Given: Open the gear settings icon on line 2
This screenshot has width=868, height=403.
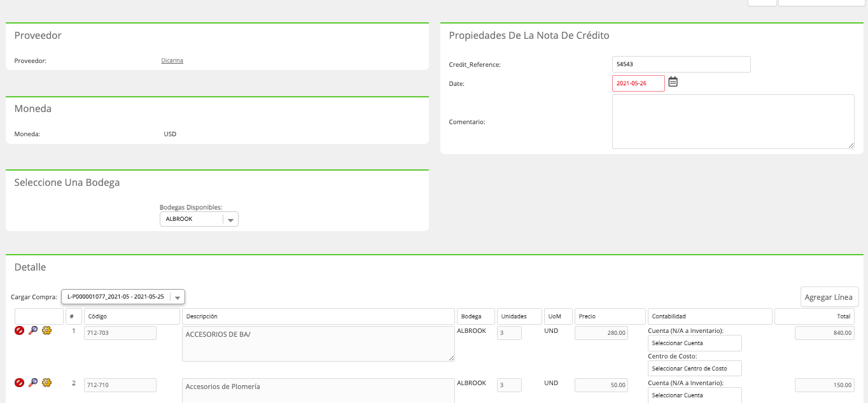Looking at the screenshot, I should pos(46,383).
